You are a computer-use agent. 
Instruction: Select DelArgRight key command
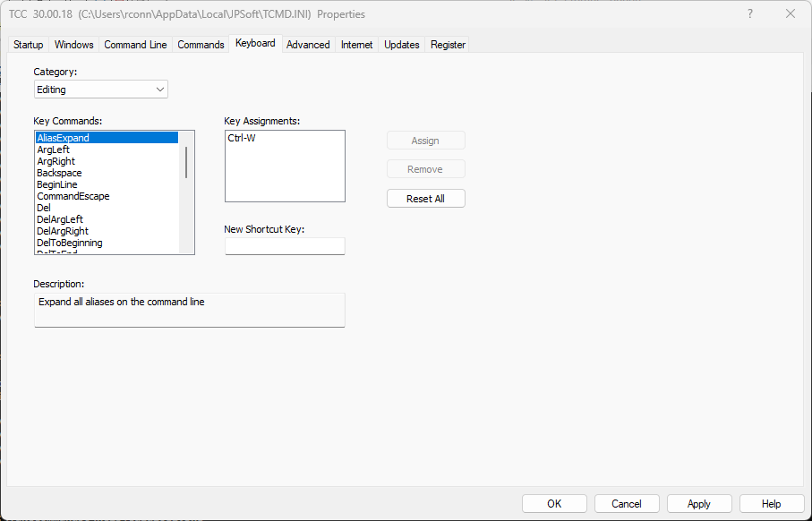[107, 231]
